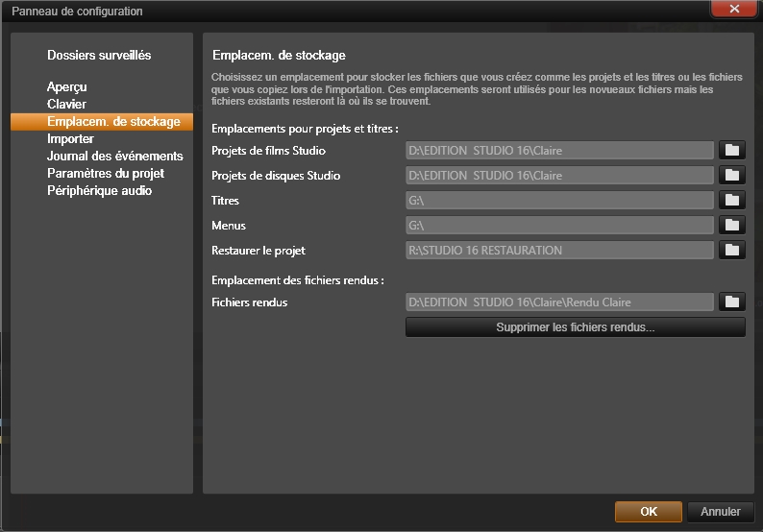
Task: Click the Fichiers rendus path field
Action: [559, 302]
